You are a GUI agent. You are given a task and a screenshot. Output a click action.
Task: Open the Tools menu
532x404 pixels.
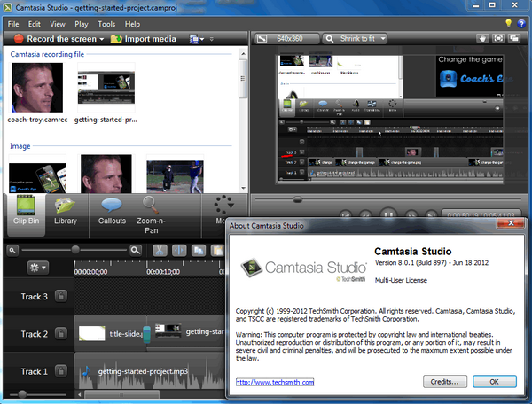coord(106,24)
